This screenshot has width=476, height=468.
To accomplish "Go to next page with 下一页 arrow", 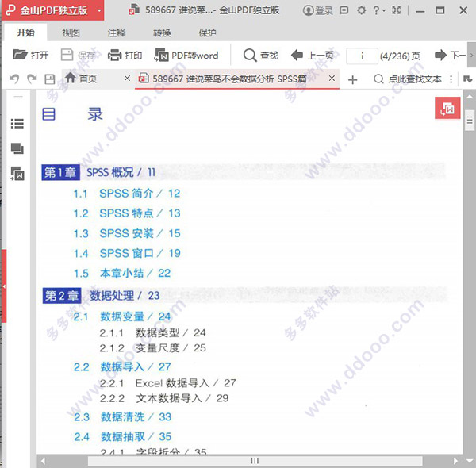I will (x=450, y=55).
